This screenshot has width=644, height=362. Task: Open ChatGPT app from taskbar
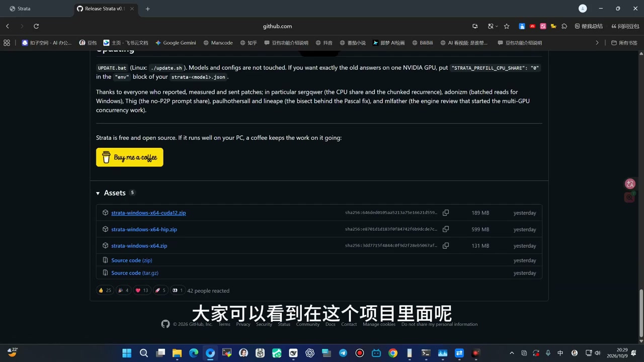coord(310,353)
